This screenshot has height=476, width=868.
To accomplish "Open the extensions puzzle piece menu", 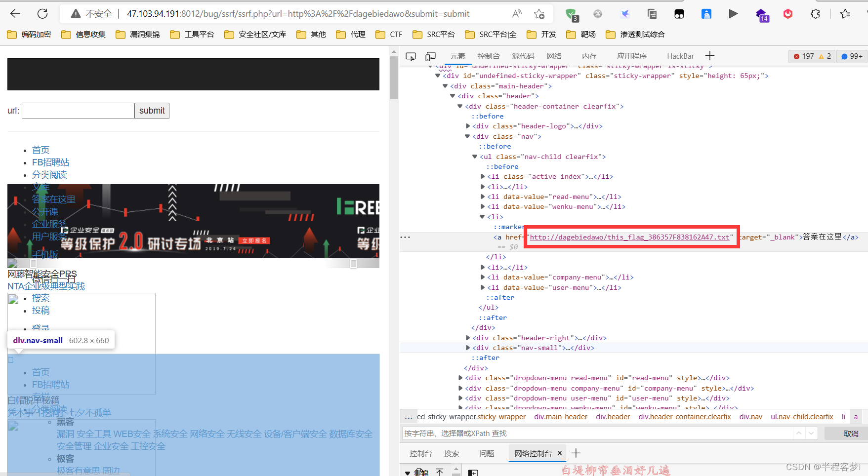I will (815, 14).
